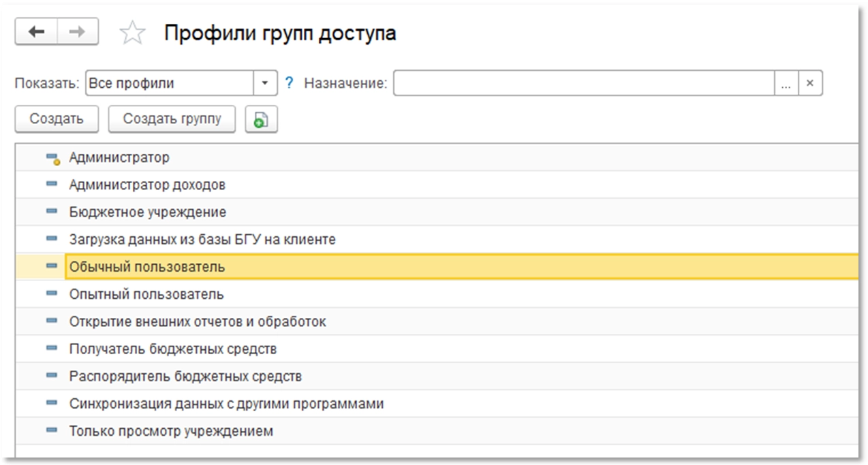Image resolution: width=868 pixels, height=465 pixels.
Task: Click the Создать группу button
Action: pos(172,118)
